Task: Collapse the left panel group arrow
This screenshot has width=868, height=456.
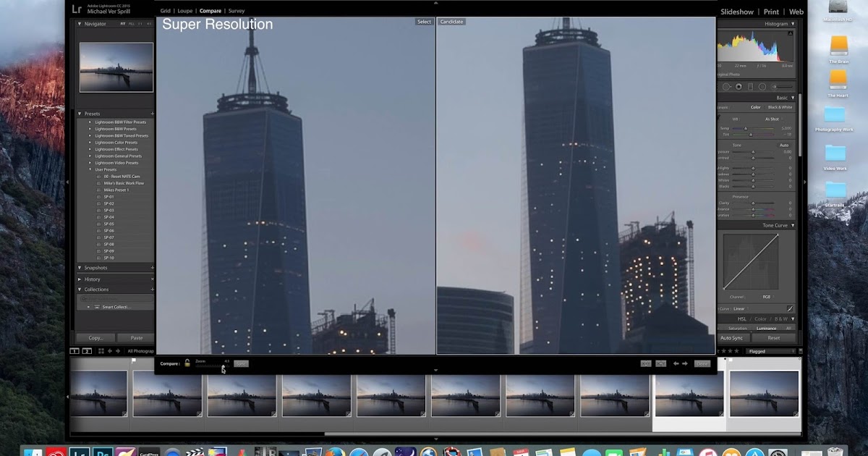Action: [x=67, y=182]
